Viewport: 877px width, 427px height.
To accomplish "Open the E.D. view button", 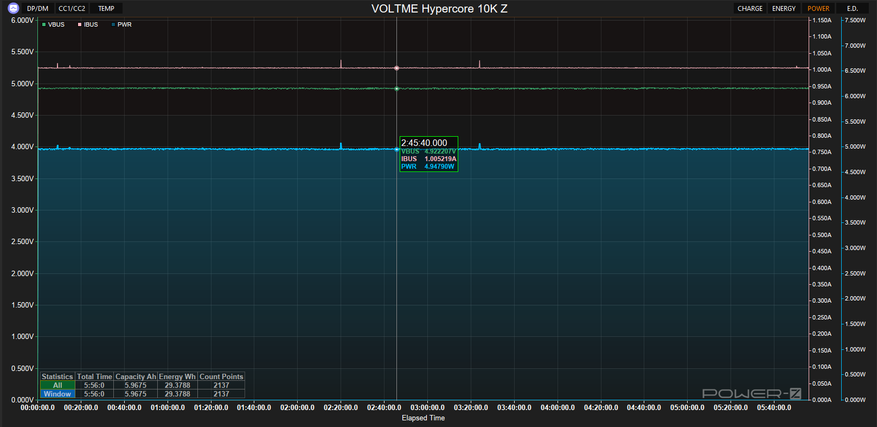I will pos(851,8).
